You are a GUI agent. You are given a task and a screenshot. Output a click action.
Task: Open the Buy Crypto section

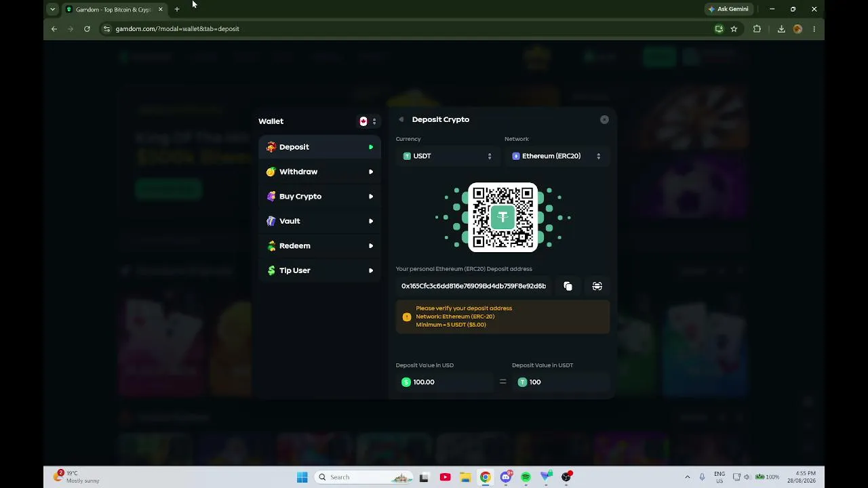(319, 197)
